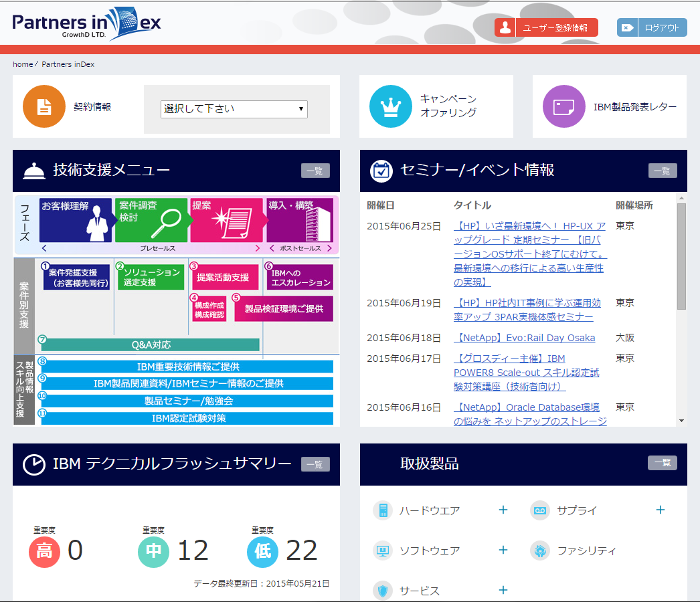Click the medium importance count 12
Image resolution: width=700 pixels, height=602 pixels.
pyautogui.click(x=193, y=550)
